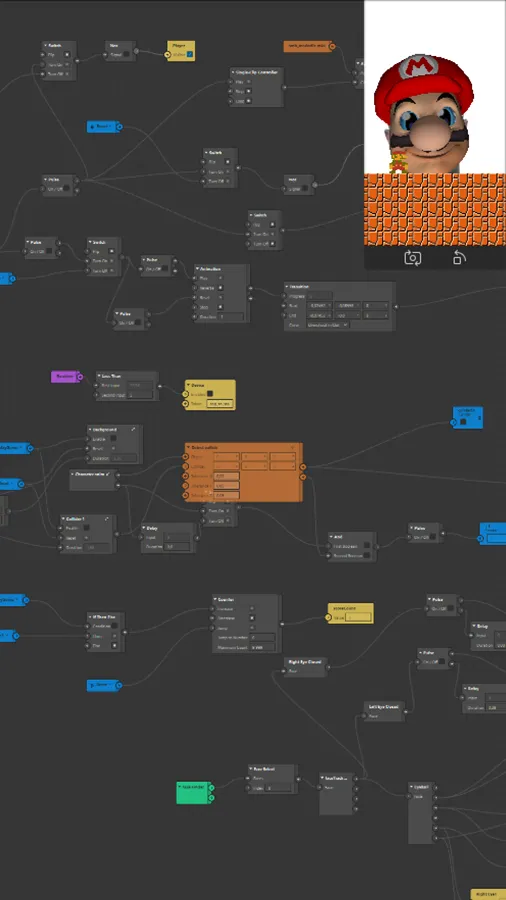Select the green face tracker source node
The image size is (506, 900).
click(194, 792)
